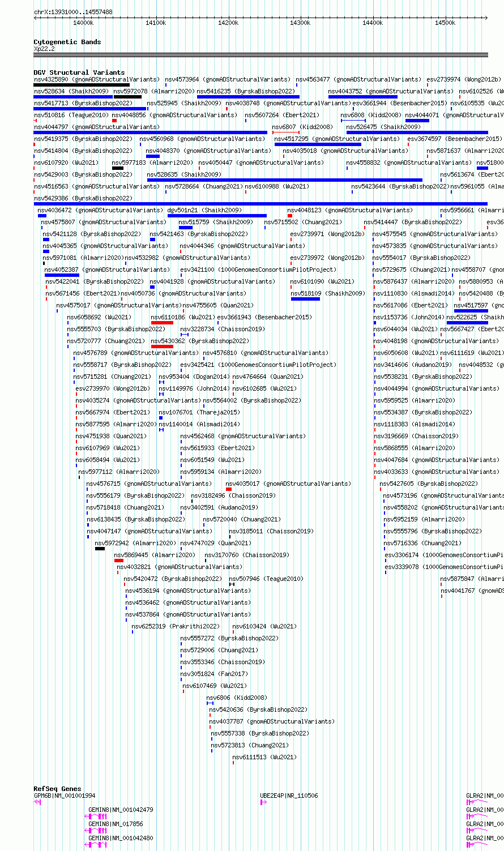Viewport: 504px width, 851px height.
Task: Select the 14500k ruler tick label
Action: click(445, 23)
